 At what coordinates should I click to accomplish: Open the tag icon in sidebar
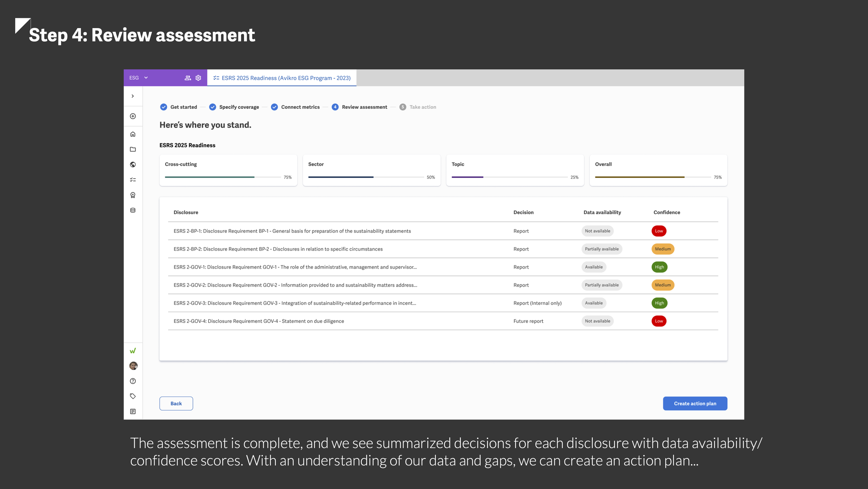point(133,396)
